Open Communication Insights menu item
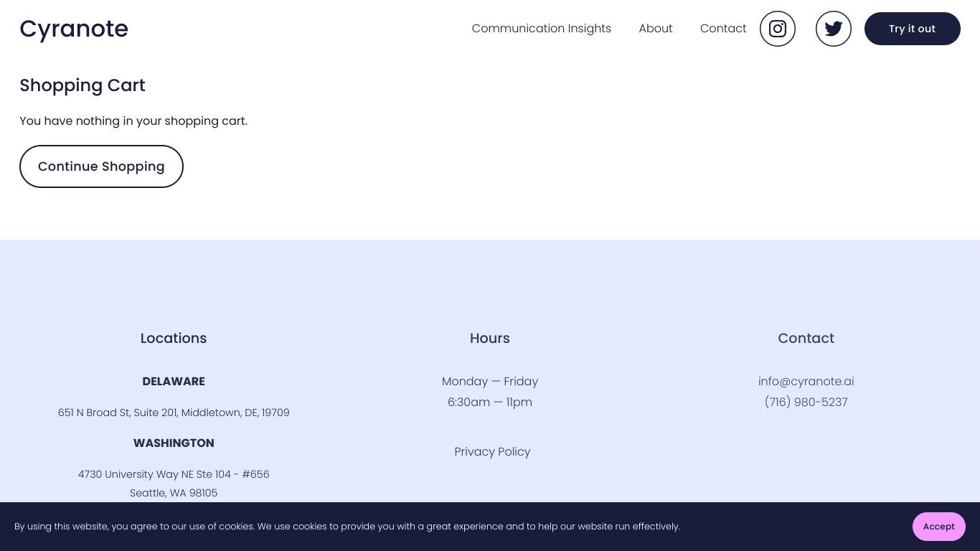This screenshot has height=551, width=980. coord(542,29)
